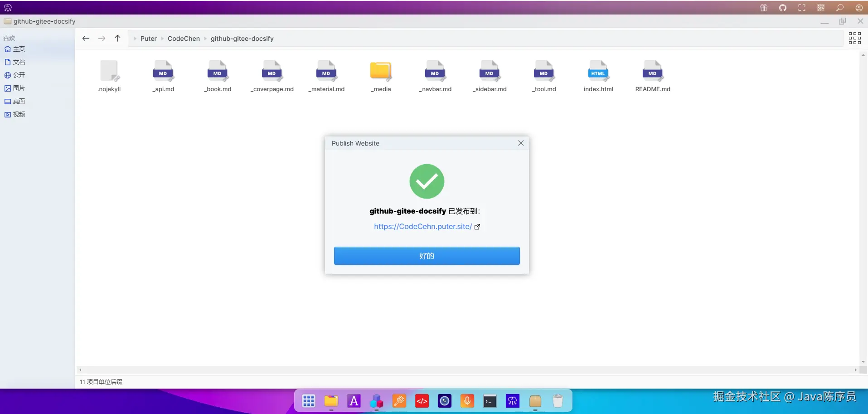868x414 pixels.
Task: Show the QR code from the top bar
Action: point(821,8)
